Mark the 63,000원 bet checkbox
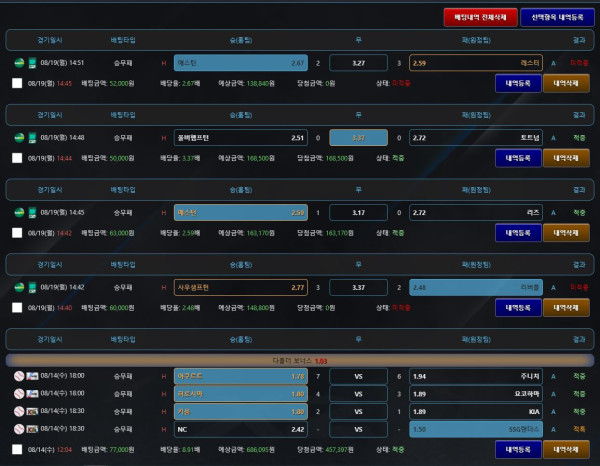 point(17,233)
